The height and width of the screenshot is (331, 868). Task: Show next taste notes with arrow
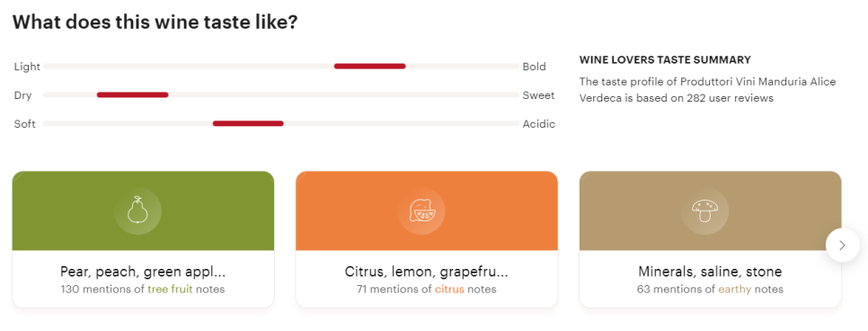click(842, 245)
